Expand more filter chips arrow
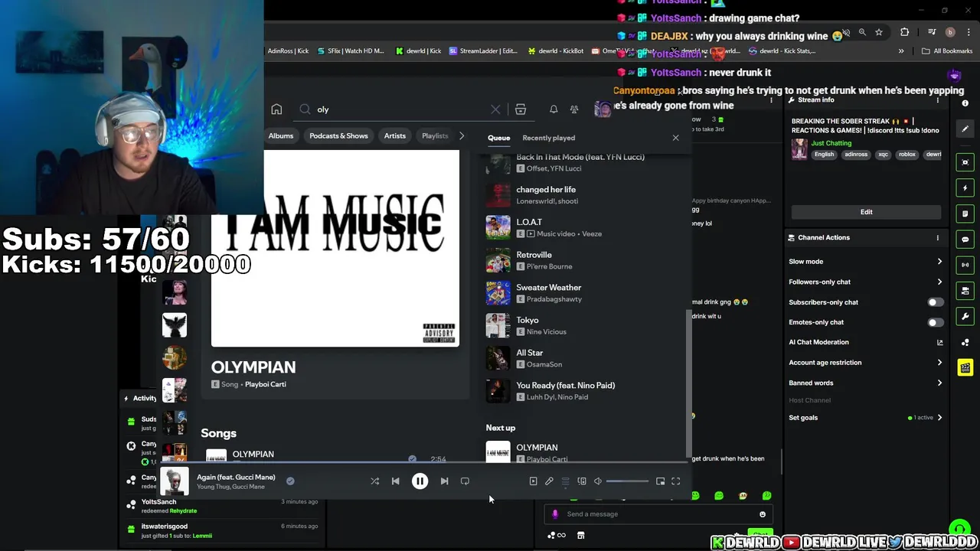Screen dimensions: 980x551 (x=461, y=135)
